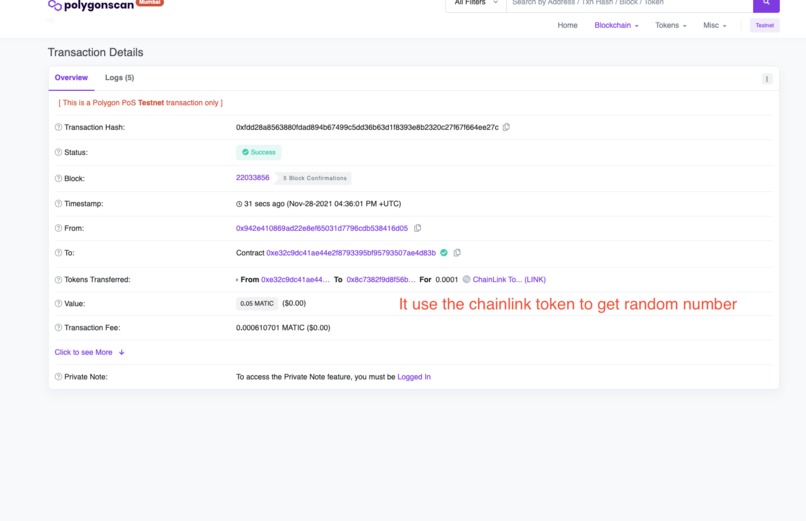Expand the Tokens menu
The image size is (806, 521).
click(670, 25)
